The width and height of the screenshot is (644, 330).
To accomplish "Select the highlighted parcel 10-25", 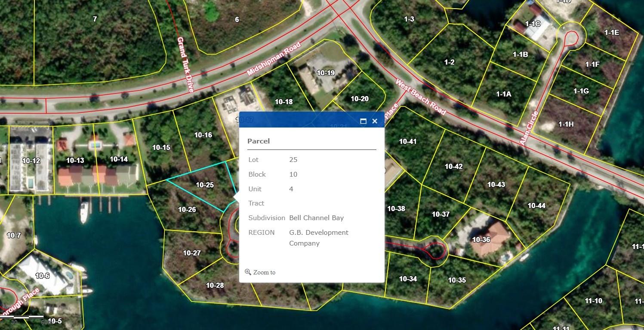I will point(204,185).
